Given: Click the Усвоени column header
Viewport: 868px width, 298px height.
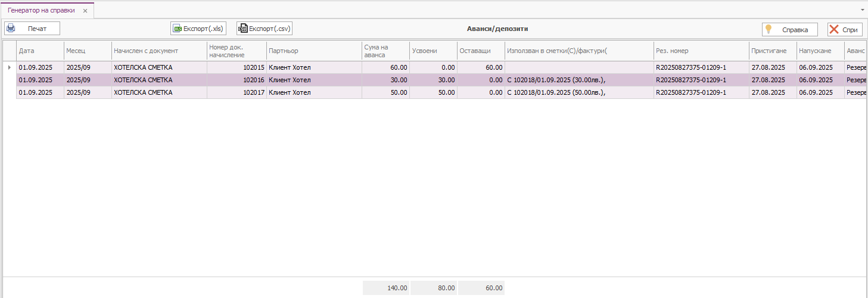Looking at the screenshot, I should click(x=433, y=51).
